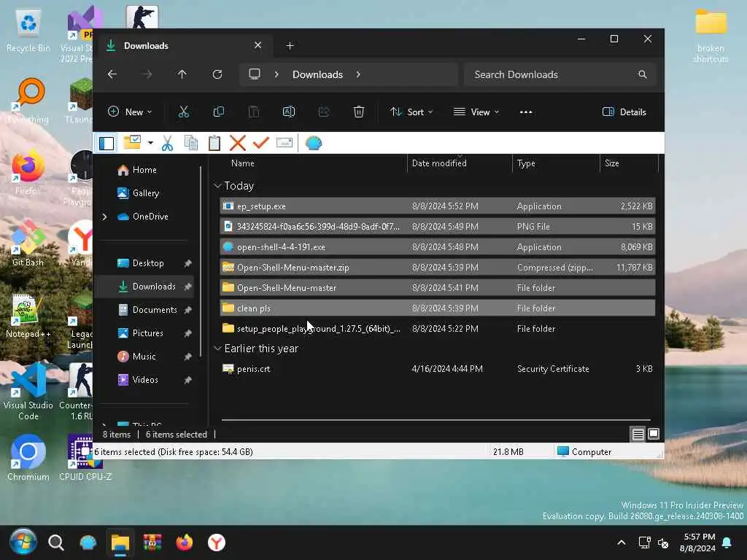
Task: Open Gallery in navigation pane
Action: pyautogui.click(x=145, y=192)
